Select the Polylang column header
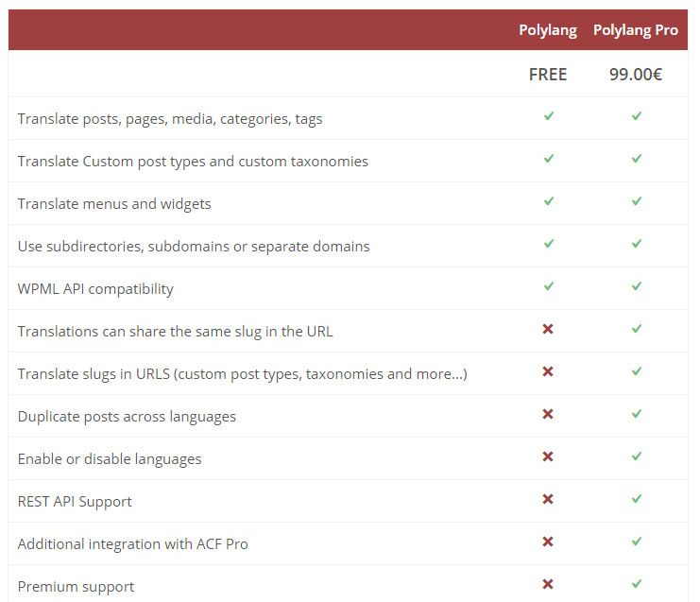This screenshot has width=700, height=602. [548, 30]
